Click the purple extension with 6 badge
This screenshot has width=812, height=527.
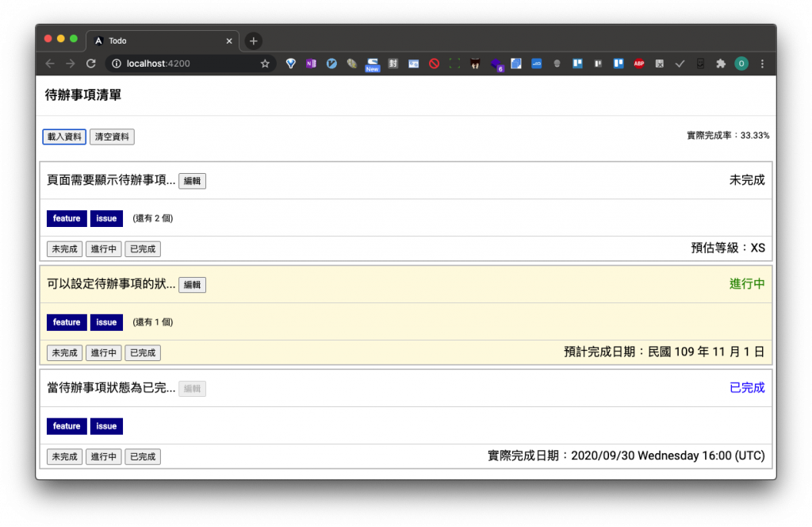496,65
